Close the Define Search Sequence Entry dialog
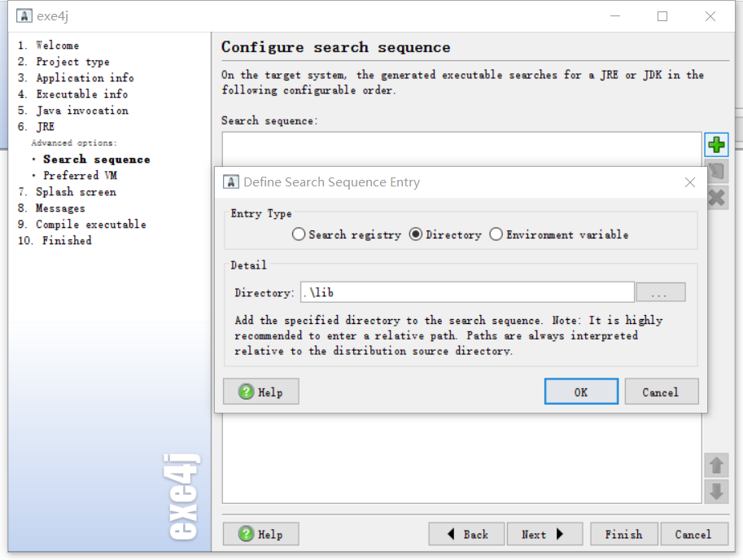 coord(690,182)
